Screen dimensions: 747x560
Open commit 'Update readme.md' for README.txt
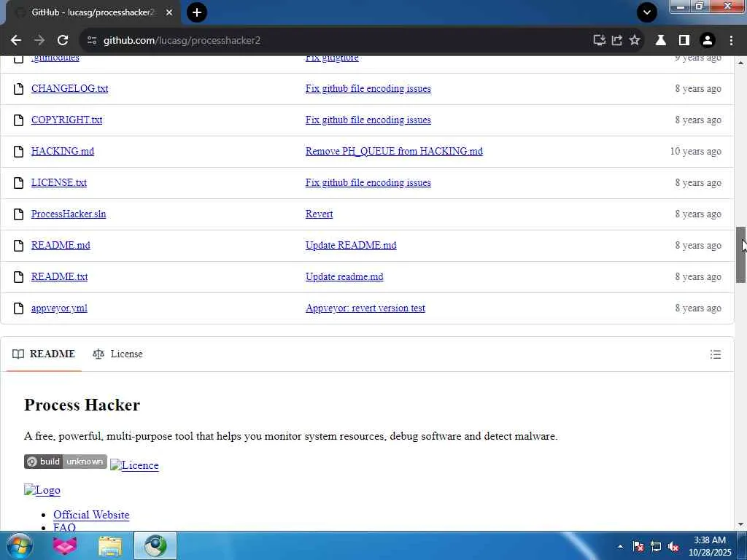(344, 277)
